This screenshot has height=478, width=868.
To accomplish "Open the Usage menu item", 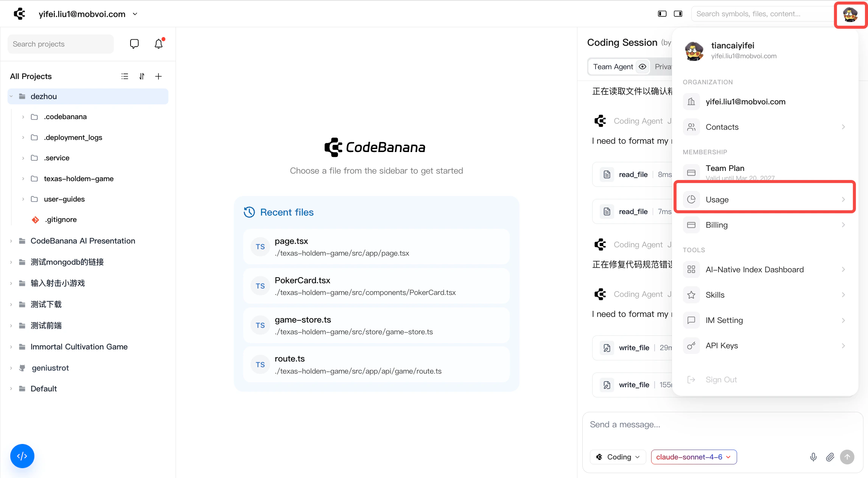I will (764, 199).
